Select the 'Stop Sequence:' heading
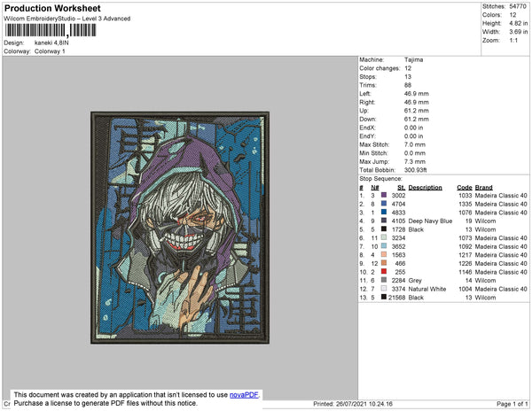532x411 pixels. [x=380, y=179]
